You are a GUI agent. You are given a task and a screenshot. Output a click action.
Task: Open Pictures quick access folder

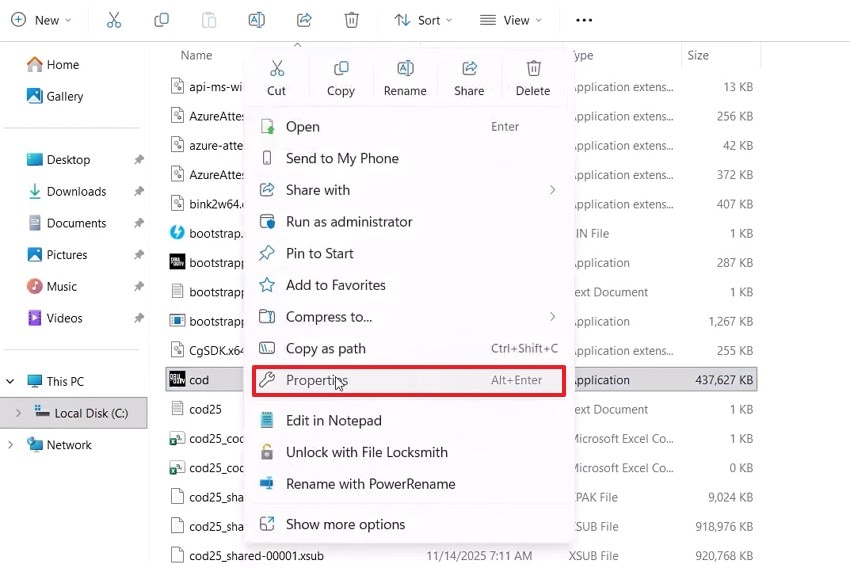(57, 254)
